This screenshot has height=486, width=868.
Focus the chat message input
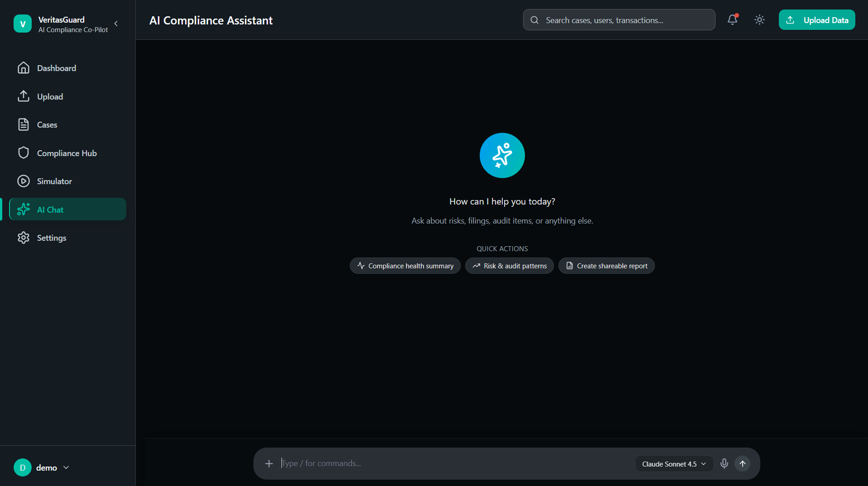pos(455,463)
